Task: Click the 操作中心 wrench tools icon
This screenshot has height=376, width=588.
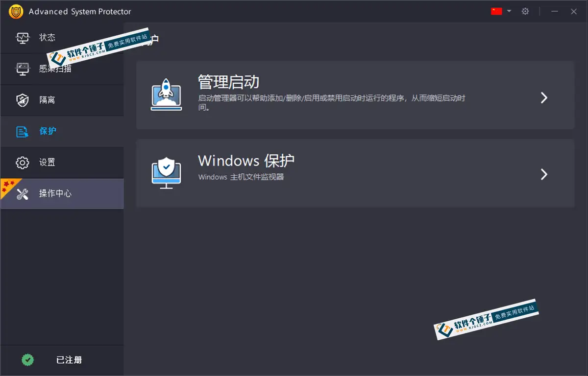Action: (x=23, y=194)
